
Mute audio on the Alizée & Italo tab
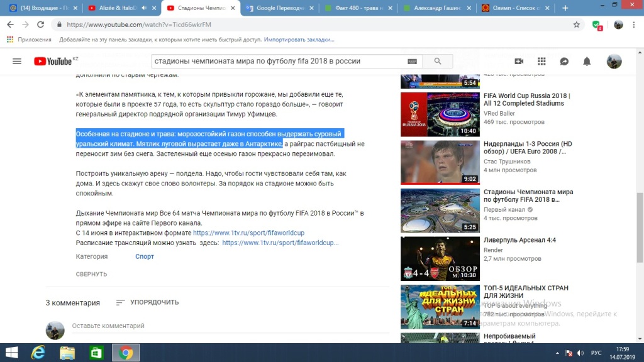click(144, 8)
